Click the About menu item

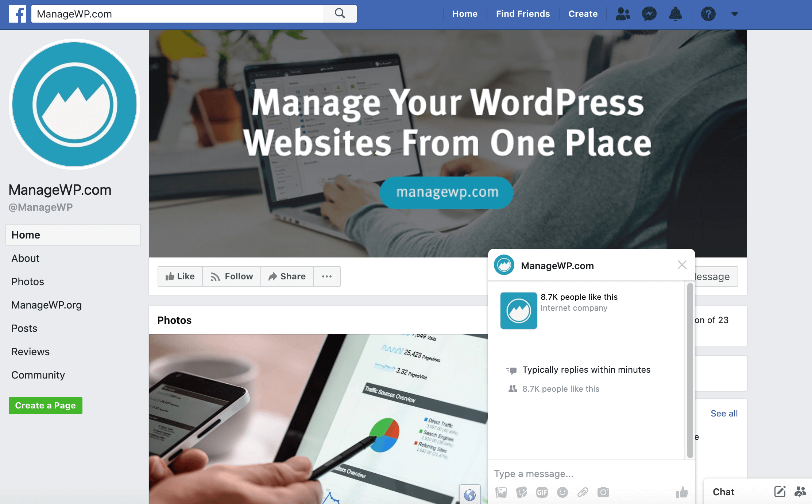coord(26,258)
